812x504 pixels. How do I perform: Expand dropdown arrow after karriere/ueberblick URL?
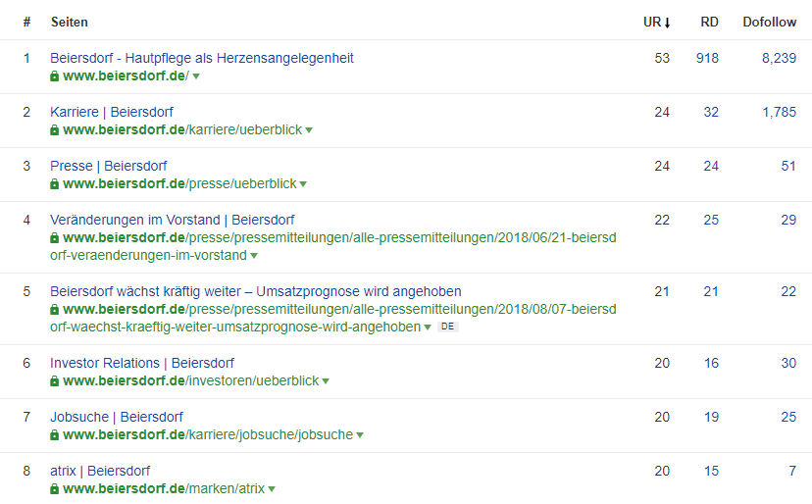[309, 130]
